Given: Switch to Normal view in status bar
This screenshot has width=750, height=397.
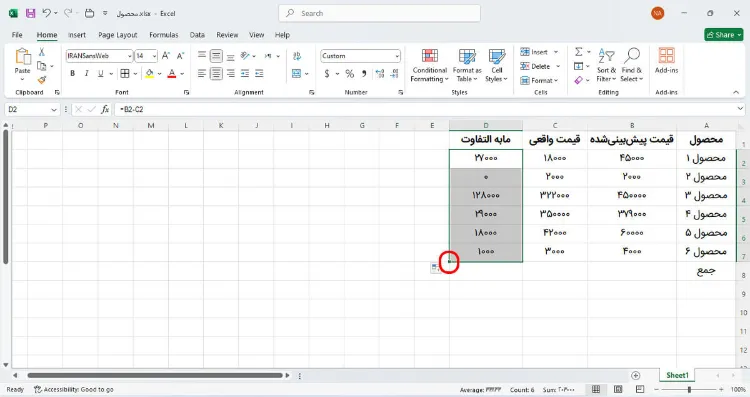Looking at the screenshot, I should click(x=596, y=389).
